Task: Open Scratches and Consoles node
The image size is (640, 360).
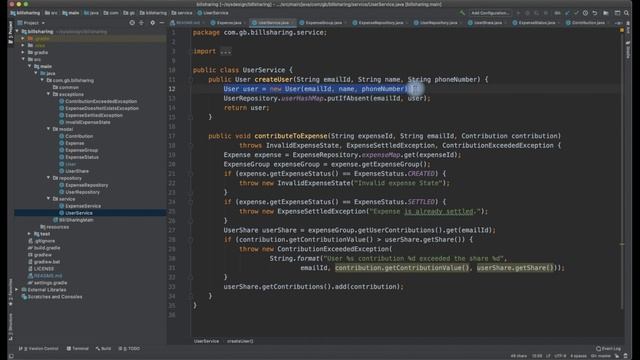Action: pyautogui.click(x=55, y=296)
